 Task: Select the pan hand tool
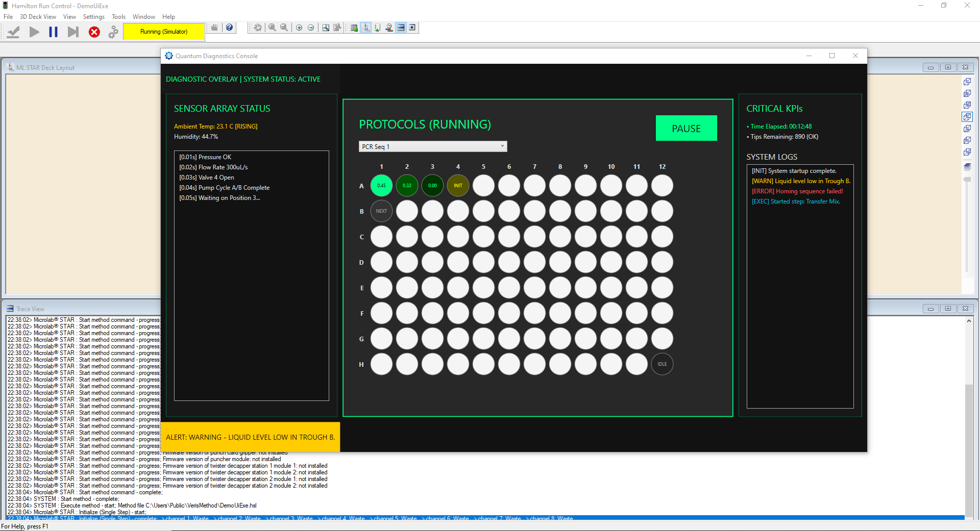(x=258, y=28)
